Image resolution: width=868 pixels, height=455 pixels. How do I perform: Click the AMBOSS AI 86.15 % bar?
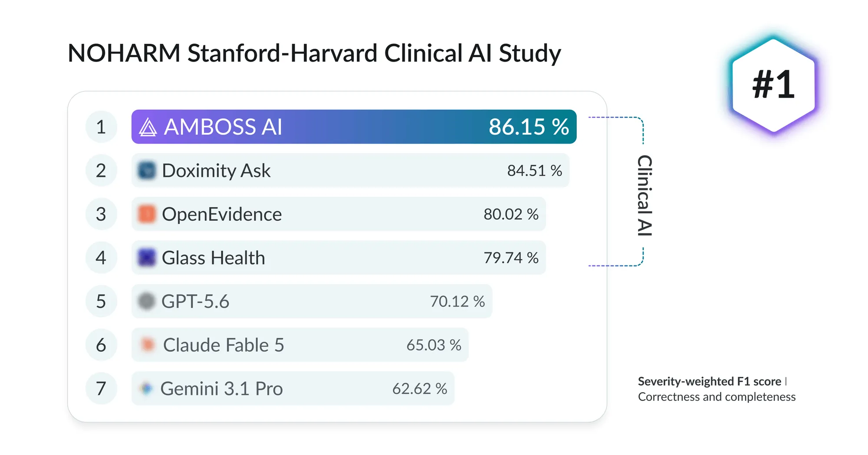[354, 127]
